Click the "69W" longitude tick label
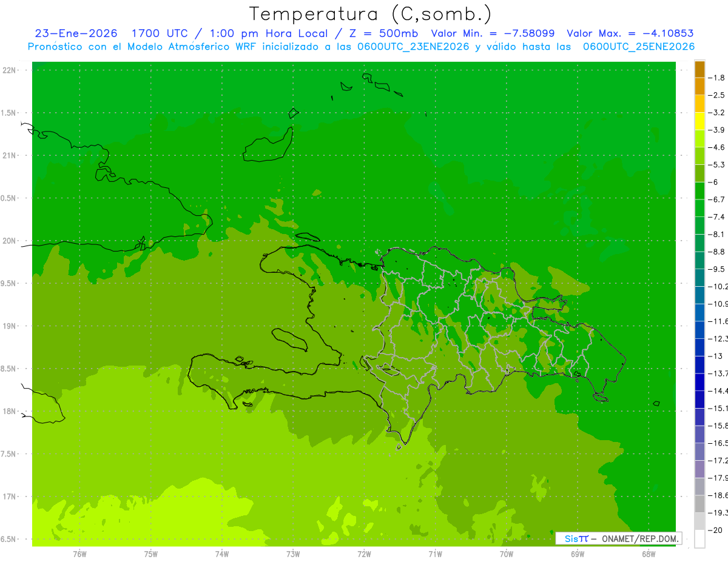The height and width of the screenshot is (562, 728). (x=578, y=554)
